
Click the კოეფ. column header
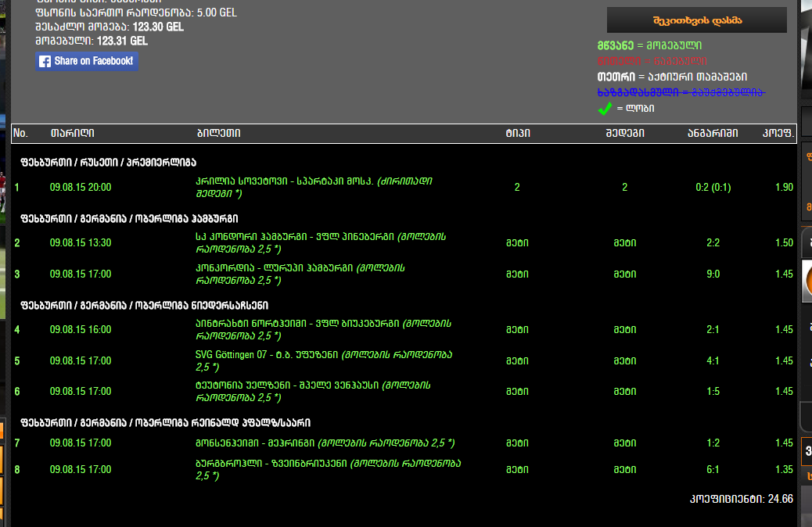click(x=778, y=134)
